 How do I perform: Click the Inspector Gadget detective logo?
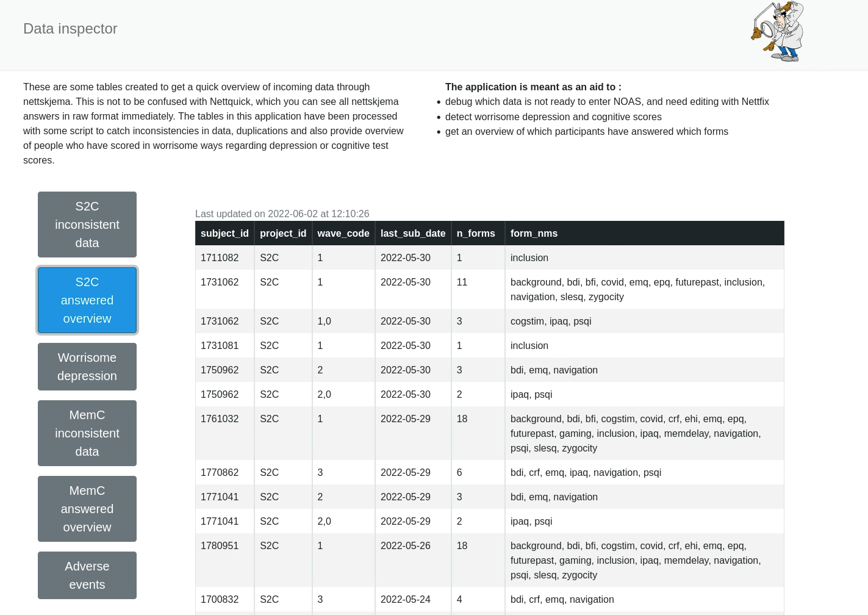(x=777, y=31)
